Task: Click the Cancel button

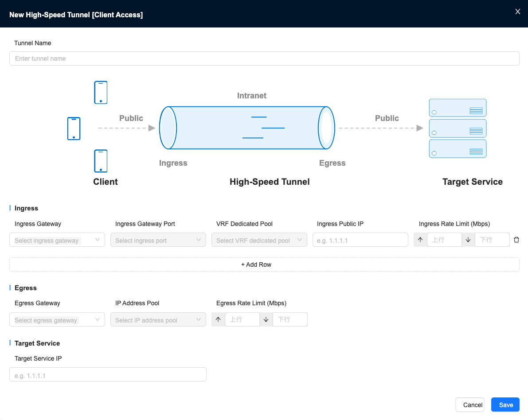Action: click(x=470, y=405)
